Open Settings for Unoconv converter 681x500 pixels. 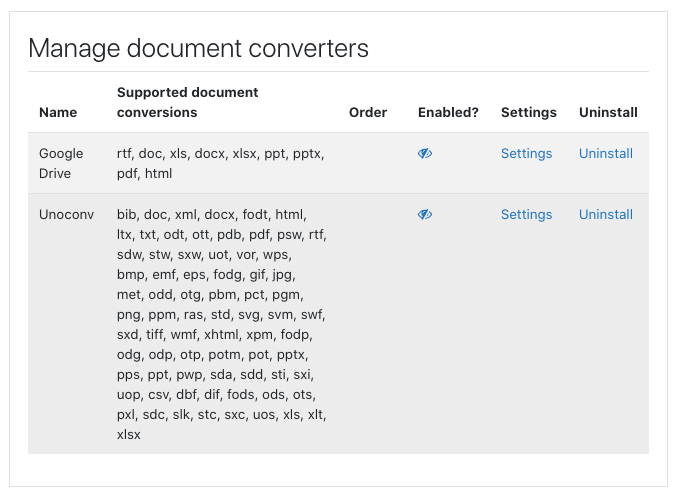pos(526,214)
